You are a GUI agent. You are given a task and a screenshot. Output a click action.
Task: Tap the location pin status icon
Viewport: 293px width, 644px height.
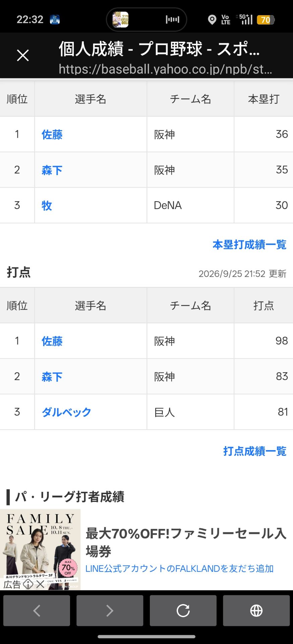(212, 20)
